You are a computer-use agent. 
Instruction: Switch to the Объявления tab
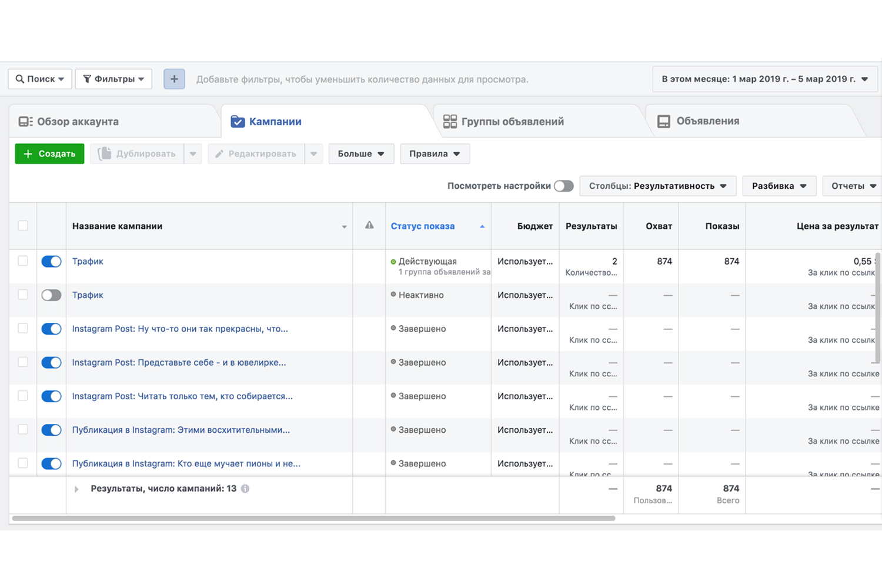[x=707, y=121]
